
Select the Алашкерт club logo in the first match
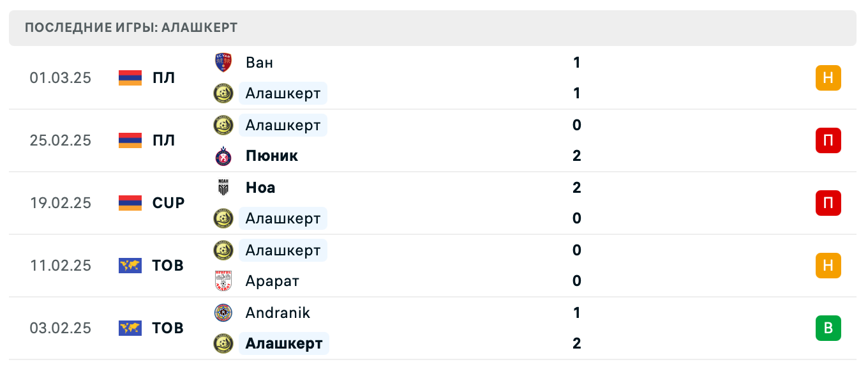point(223,93)
